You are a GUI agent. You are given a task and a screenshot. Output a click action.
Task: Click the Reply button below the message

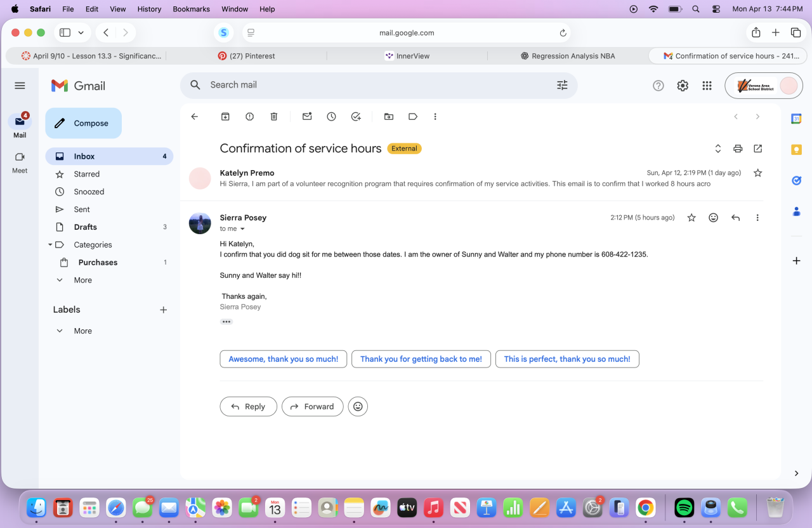249,407
